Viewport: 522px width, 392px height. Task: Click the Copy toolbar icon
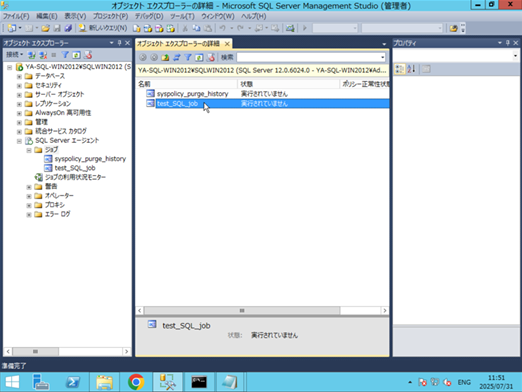pos(196,28)
